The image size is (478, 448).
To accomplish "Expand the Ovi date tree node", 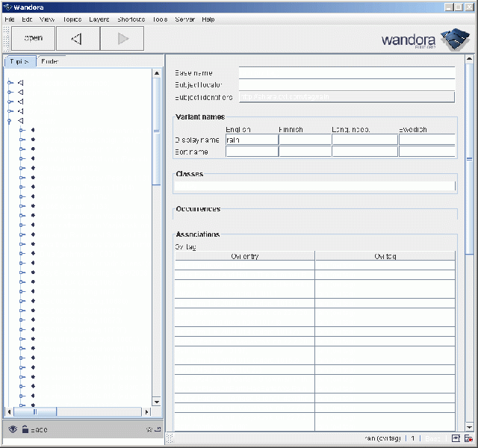I will tap(10, 111).
